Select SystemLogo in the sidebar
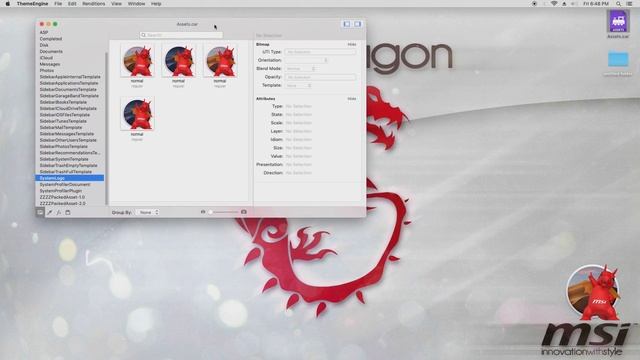 (x=70, y=178)
